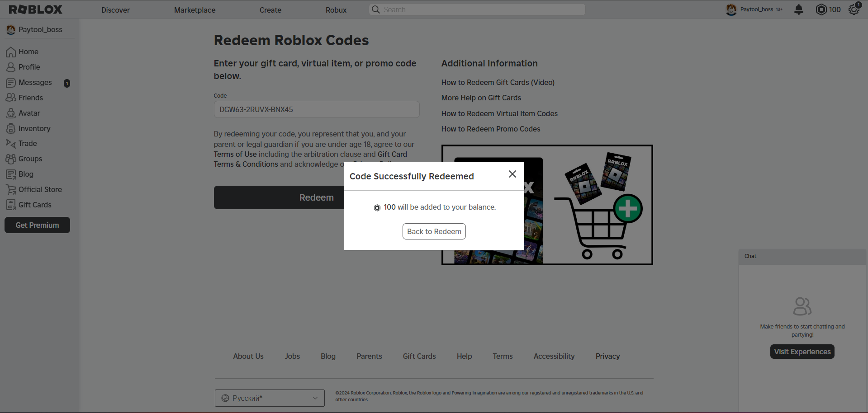Image resolution: width=868 pixels, height=413 pixels.
Task: Click Visit Experiences button
Action: tap(802, 352)
